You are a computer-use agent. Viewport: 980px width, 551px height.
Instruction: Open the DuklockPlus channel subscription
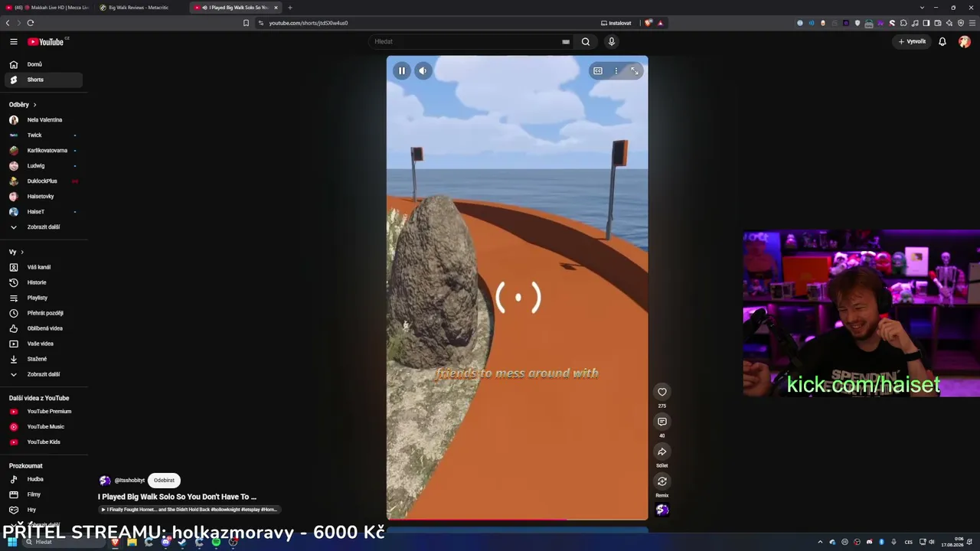point(44,181)
